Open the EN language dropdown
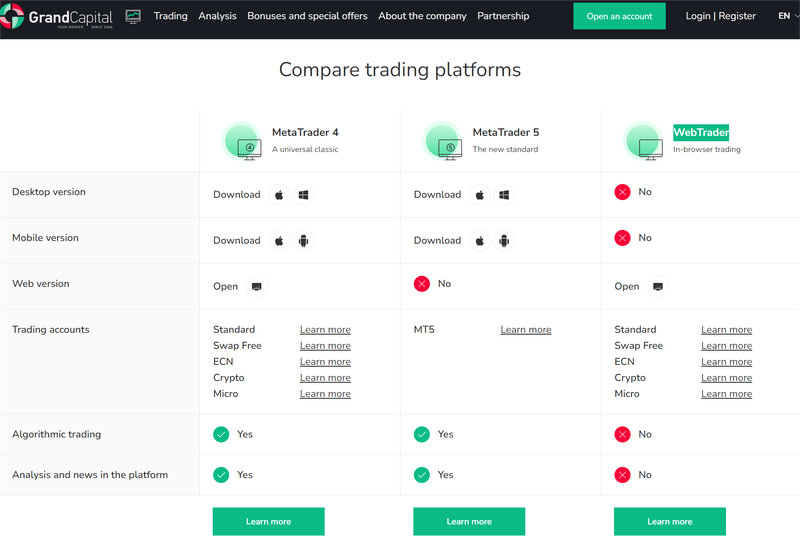 788,16
